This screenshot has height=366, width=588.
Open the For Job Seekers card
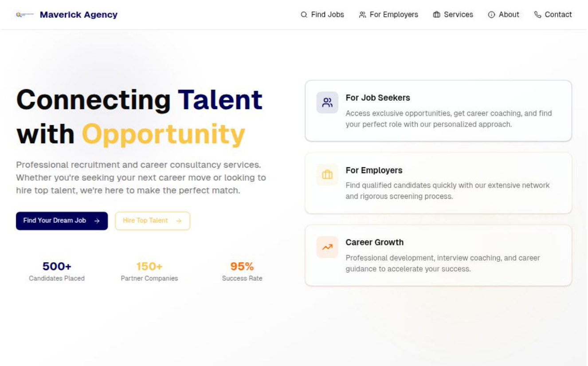pyautogui.click(x=439, y=110)
